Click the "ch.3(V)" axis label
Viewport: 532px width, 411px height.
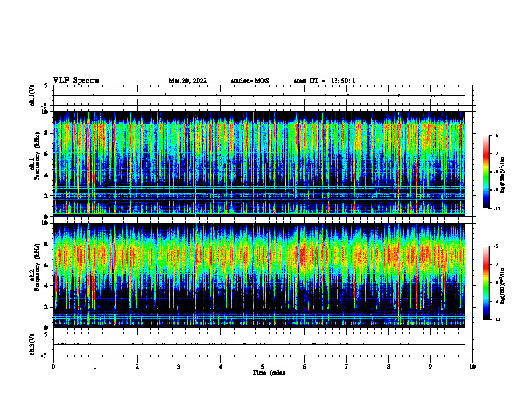(x=32, y=345)
